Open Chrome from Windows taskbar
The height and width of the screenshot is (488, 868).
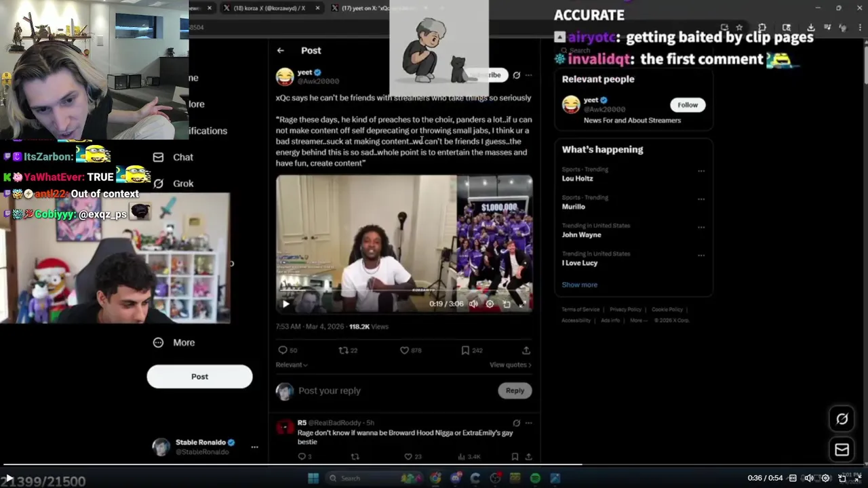(435, 479)
